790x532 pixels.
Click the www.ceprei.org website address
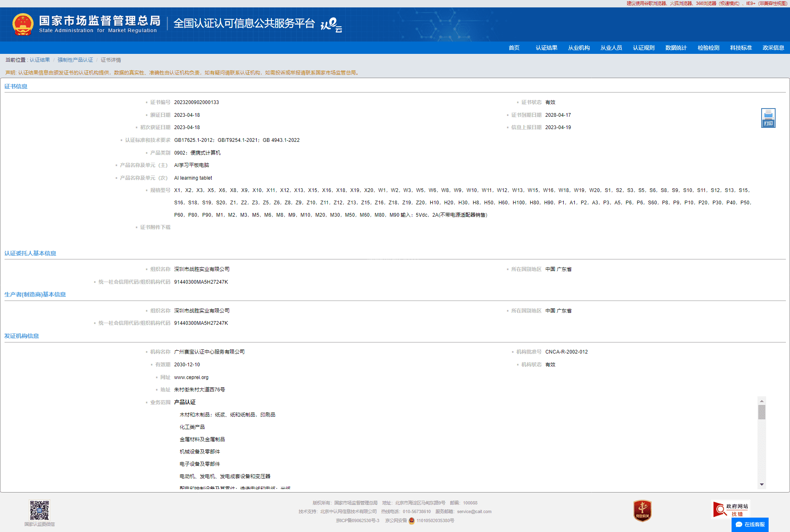click(x=191, y=377)
